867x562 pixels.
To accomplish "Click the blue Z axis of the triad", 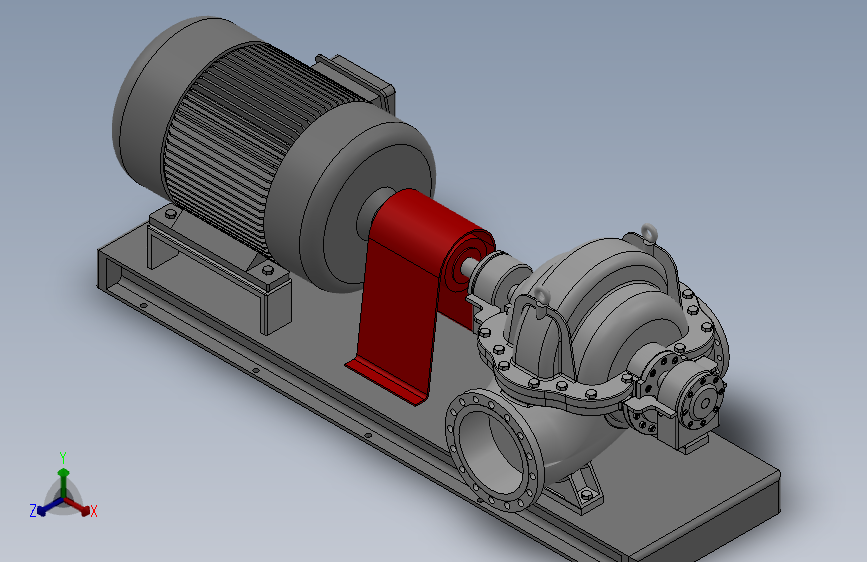I will 49,507.
